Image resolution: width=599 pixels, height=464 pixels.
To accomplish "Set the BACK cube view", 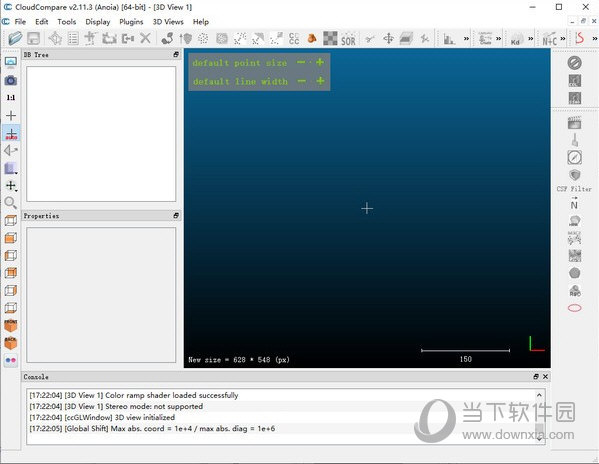I will (x=11, y=343).
